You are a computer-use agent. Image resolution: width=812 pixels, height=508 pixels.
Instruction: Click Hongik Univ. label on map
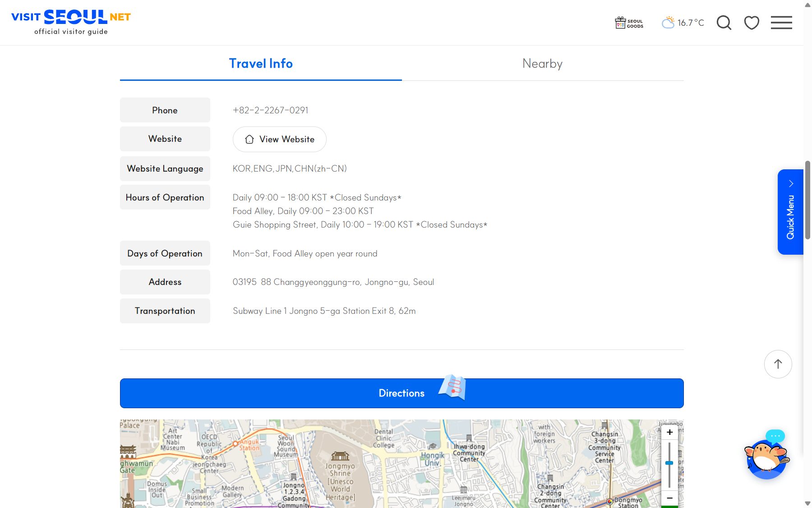[432, 459]
